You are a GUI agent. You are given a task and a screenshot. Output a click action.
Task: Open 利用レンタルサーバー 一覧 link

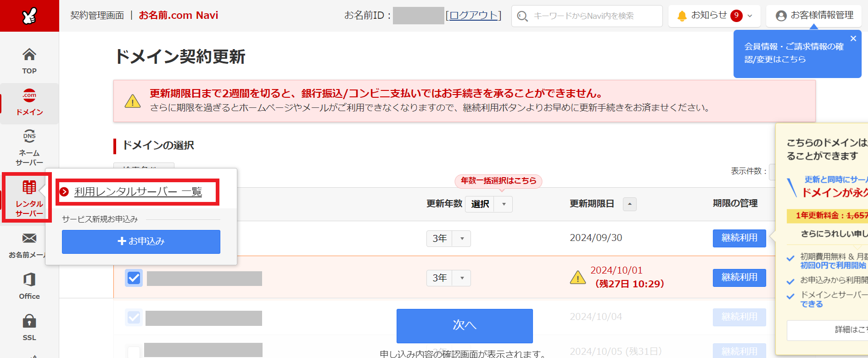click(138, 192)
